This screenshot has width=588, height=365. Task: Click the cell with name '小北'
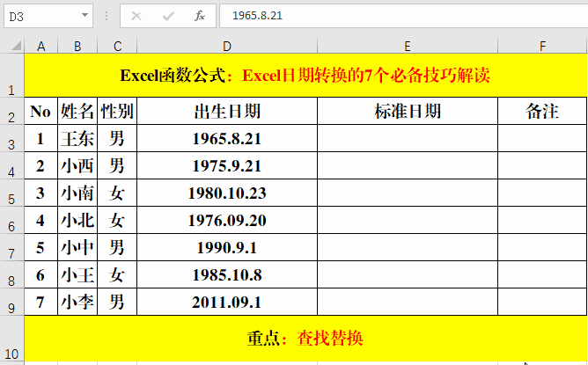[x=77, y=221]
